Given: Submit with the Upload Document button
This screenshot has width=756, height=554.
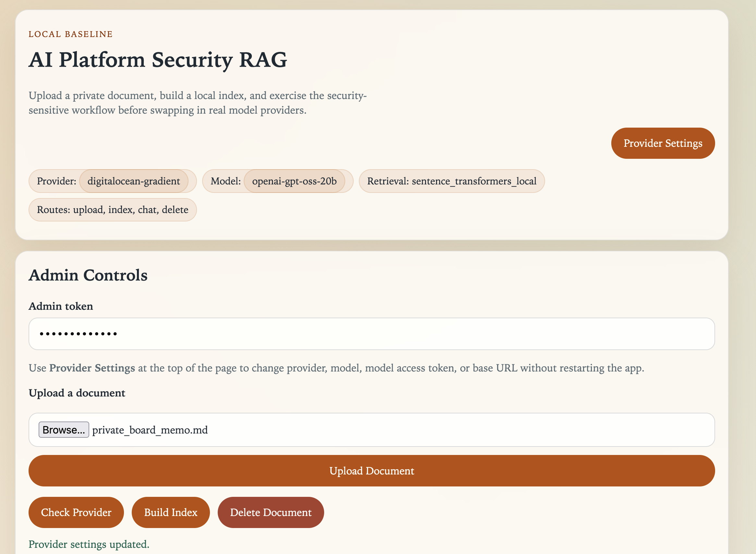Looking at the screenshot, I should tap(371, 471).
